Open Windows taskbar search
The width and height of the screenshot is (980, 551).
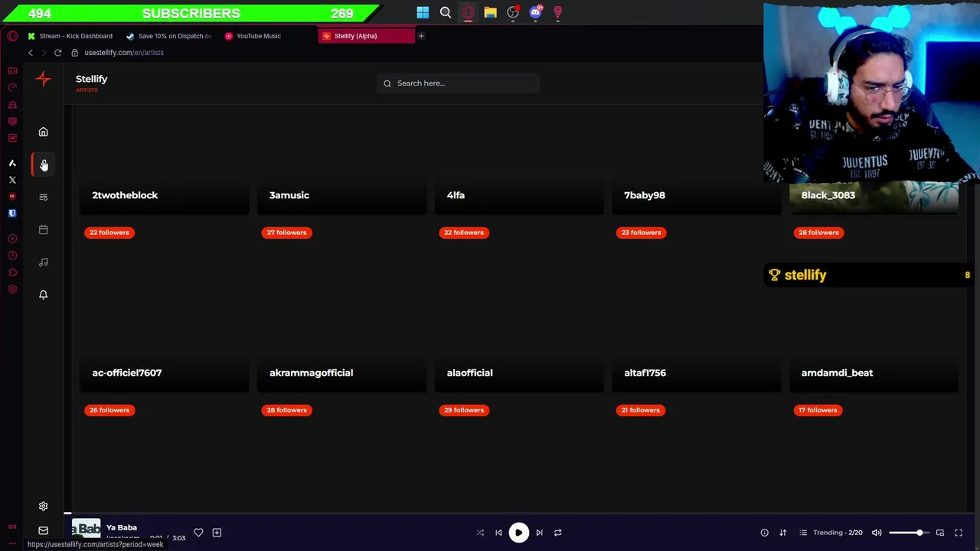click(446, 12)
